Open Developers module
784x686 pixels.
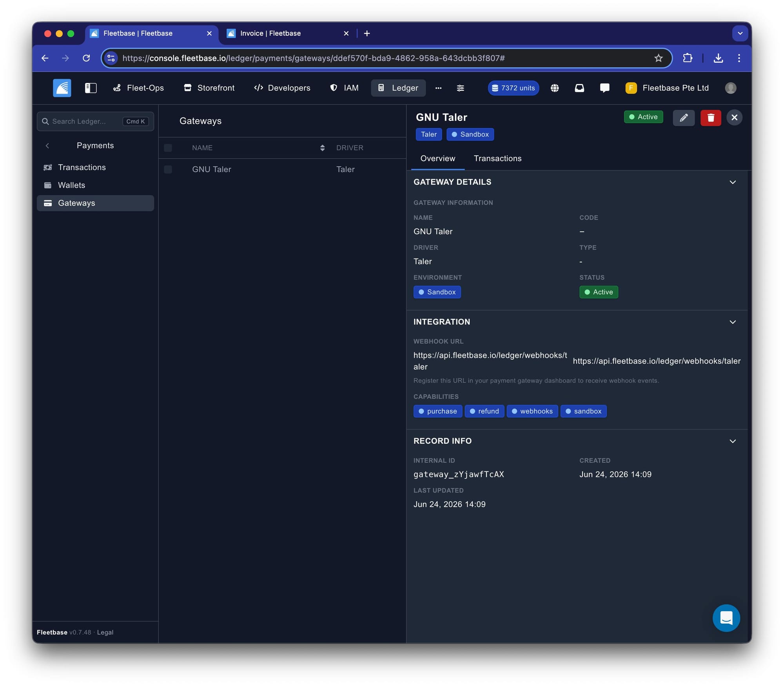[282, 88]
